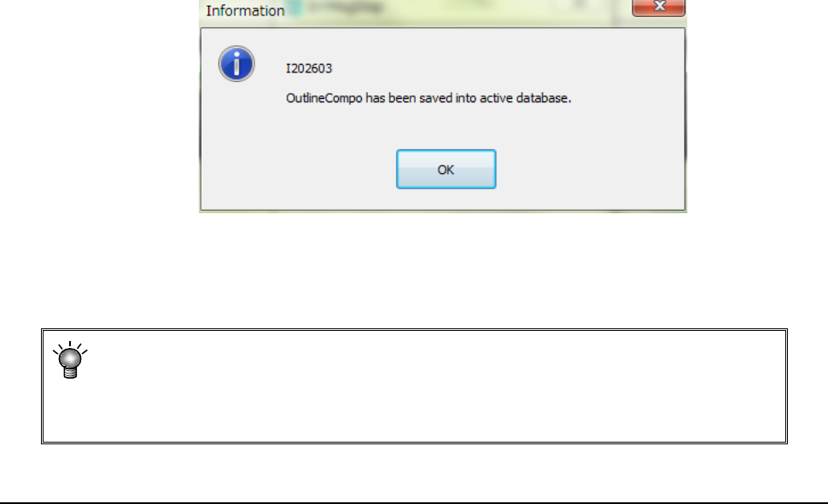The height and width of the screenshot is (504, 828).
Task: Click the word OutlineCompo in the message
Action: click(x=324, y=98)
